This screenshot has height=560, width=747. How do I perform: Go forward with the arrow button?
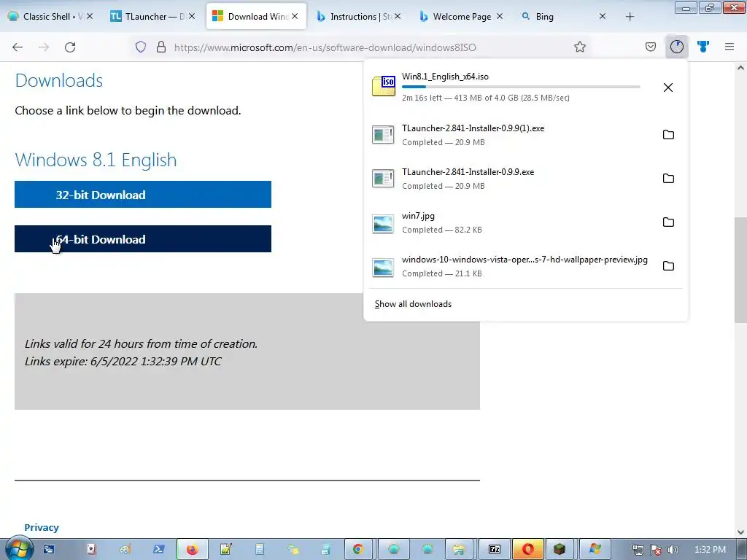(x=44, y=47)
